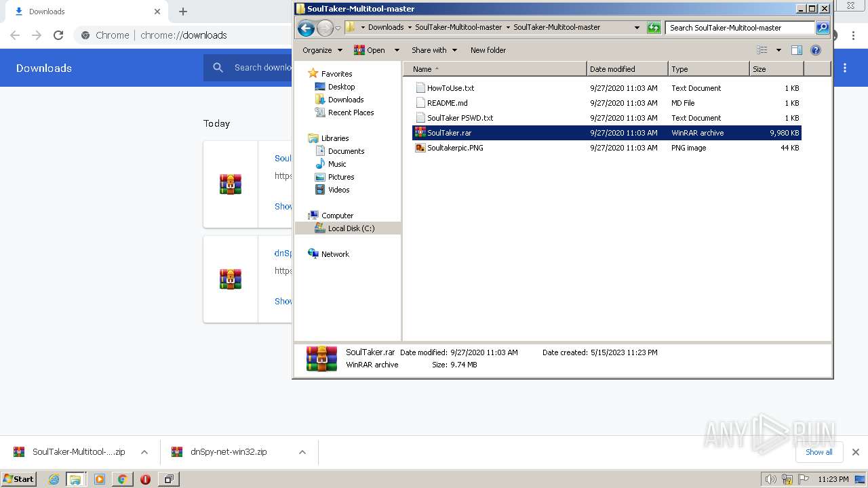Click the Soultakerpic.PNG image icon
868x488 pixels.
(x=420, y=148)
